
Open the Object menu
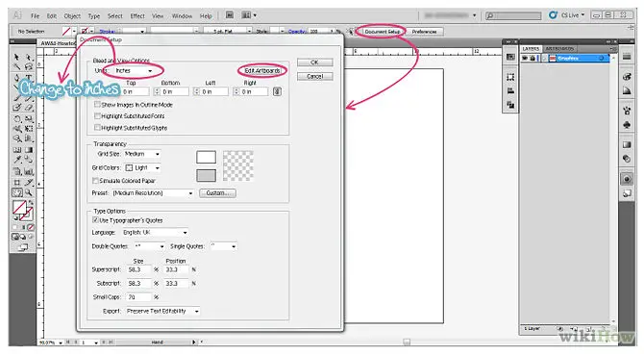[72, 16]
